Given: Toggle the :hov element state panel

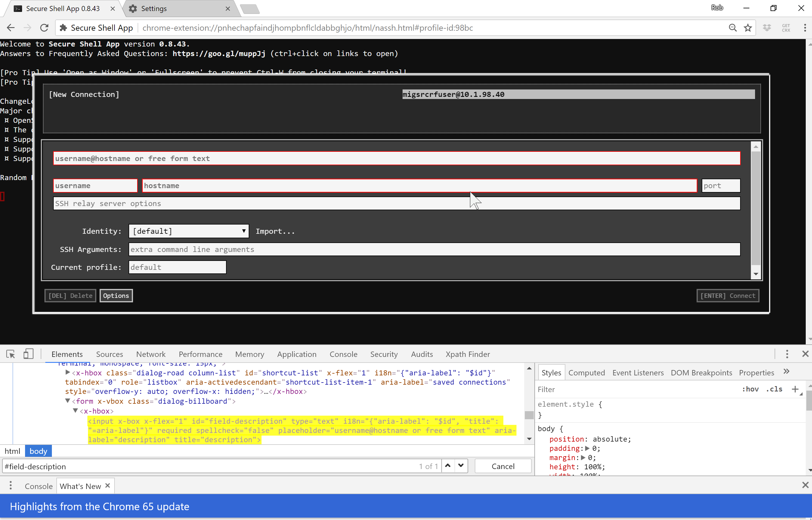Looking at the screenshot, I should point(750,389).
